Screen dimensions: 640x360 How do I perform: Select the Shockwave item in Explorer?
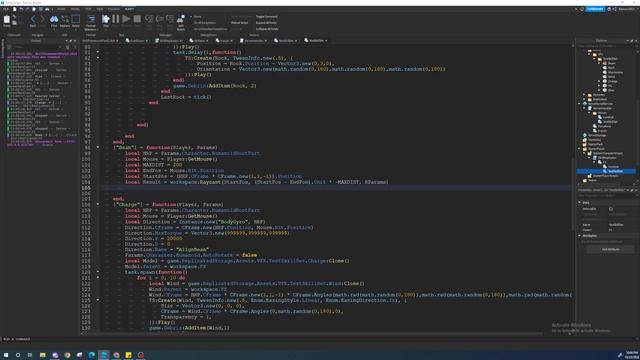point(615,72)
